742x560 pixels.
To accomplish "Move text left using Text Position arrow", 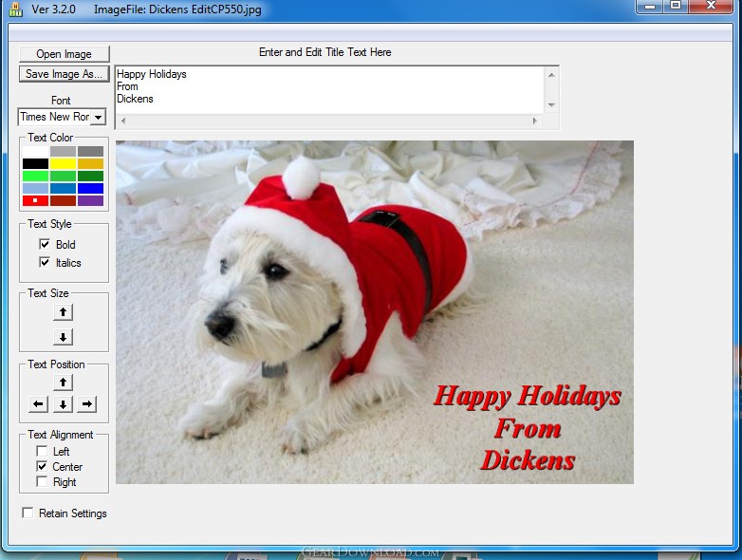I will (38, 404).
